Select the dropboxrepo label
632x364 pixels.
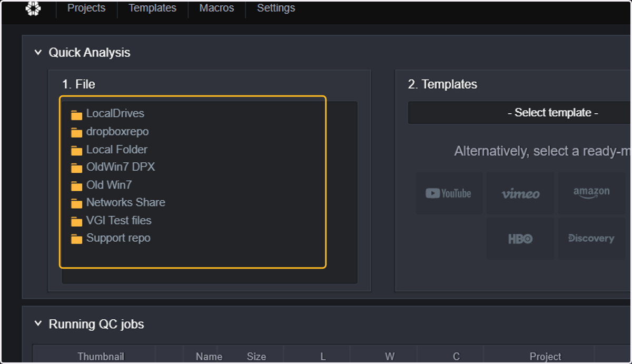tap(117, 132)
